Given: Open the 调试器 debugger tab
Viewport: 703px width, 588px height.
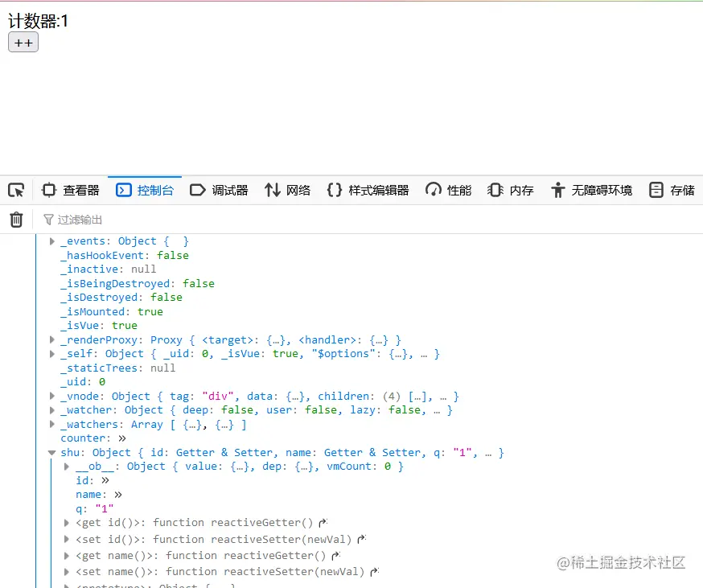Looking at the screenshot, I should pos(219,191).
